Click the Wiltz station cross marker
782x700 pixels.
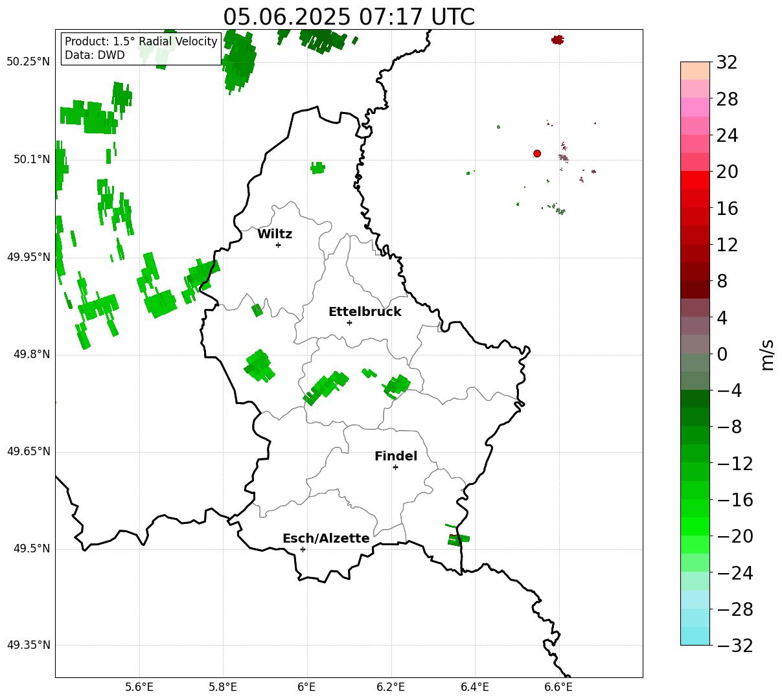278,245
